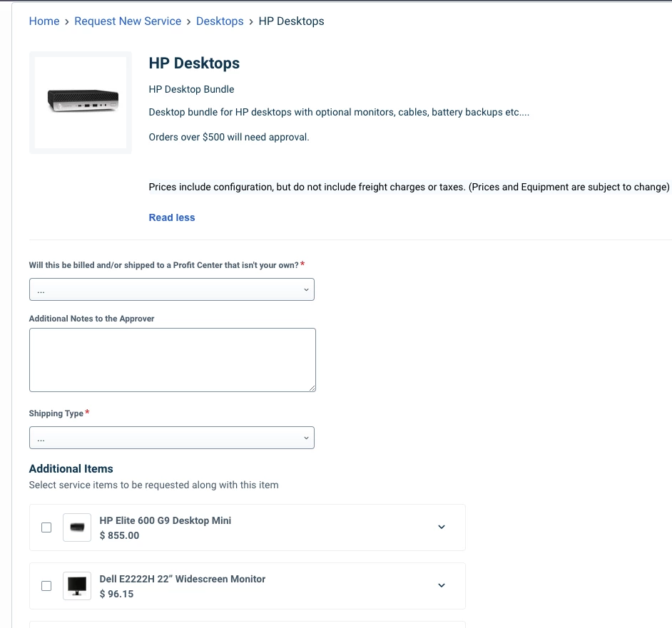Expand Dell E2222H monitor details chevron
672x628 pixels.
pyautogui.click(x=442, y=585)
